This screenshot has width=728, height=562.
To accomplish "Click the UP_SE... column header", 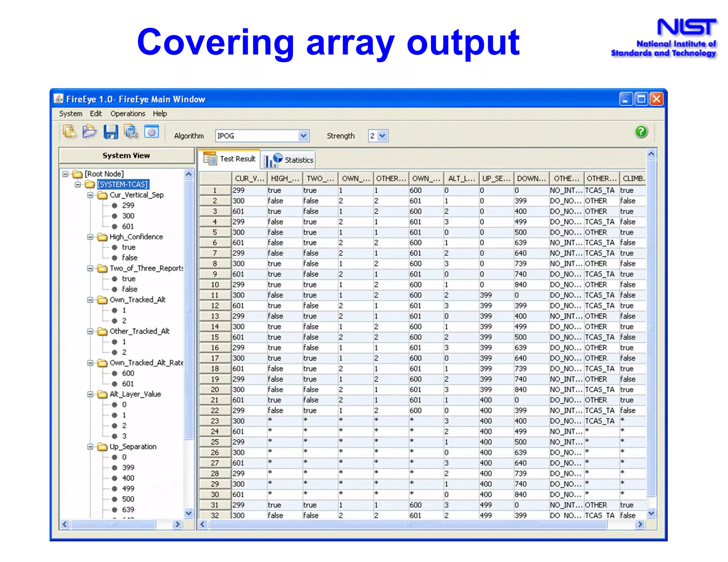I will tap(496, 178).
